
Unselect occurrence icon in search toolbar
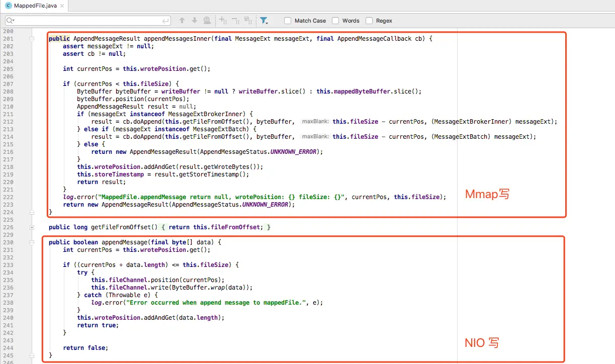[235, 21]
